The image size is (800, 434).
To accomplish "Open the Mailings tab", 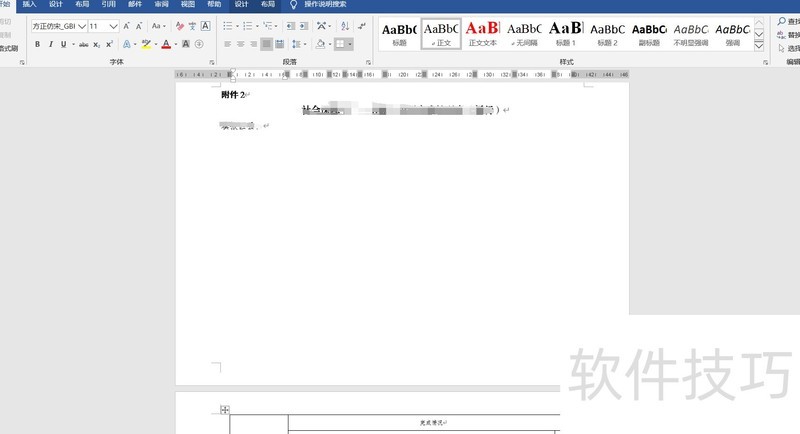I will pyautogui.click(x=135, y=4).
